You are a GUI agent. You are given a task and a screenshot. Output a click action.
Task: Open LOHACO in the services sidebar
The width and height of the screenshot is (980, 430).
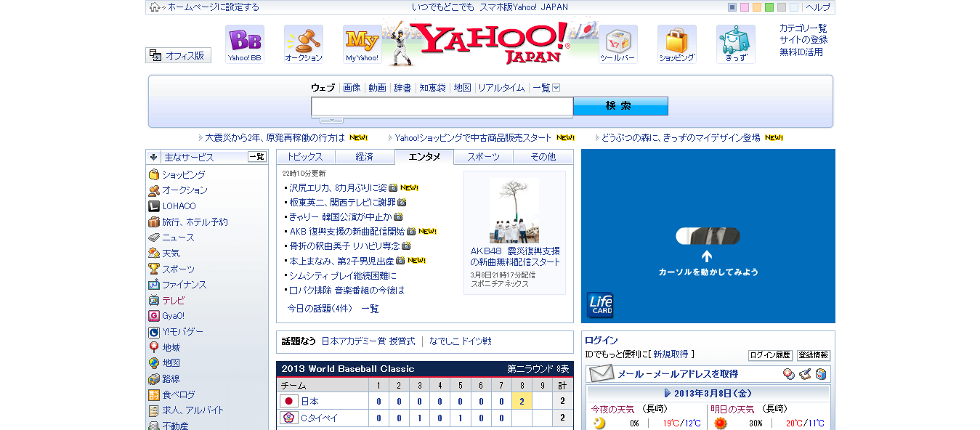[x=179, y=206]
